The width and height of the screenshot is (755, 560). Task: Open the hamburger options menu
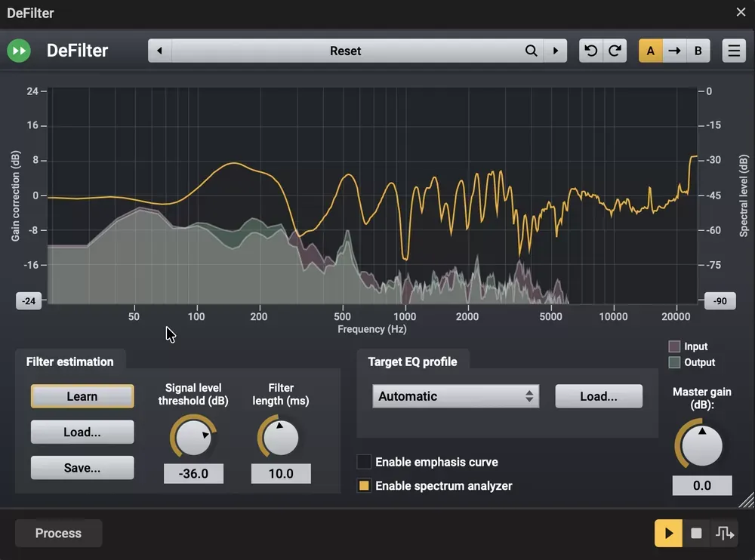(x=734, y=51)
